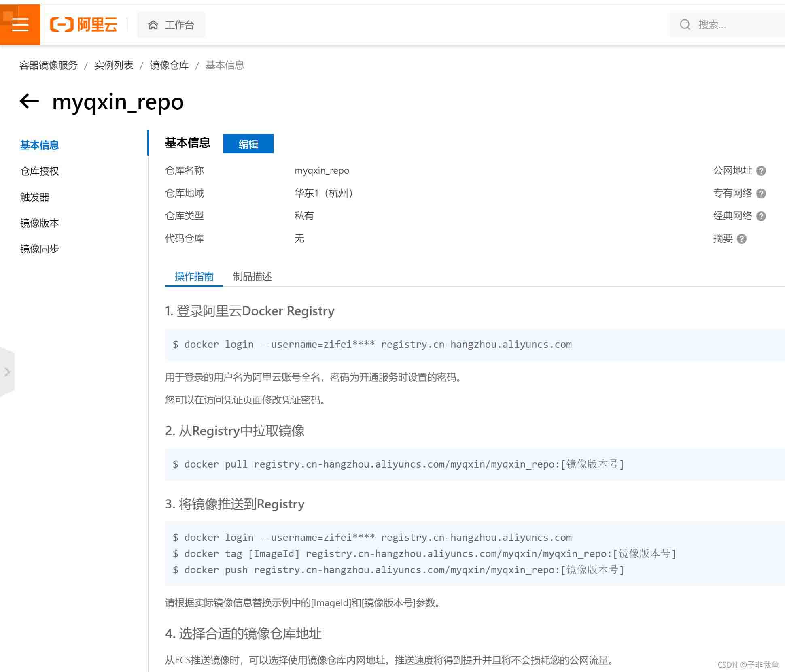The height and width of the screenshot is (672, 785).
Task: Click the [ImageId] replacement note
Action: (303, 603)
